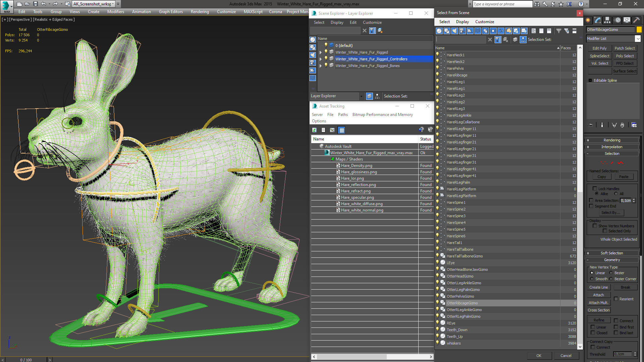644x362 pixels.
Task: Expand Winter_White_Hare_Fur_Rigged layer
Action: (x=321, y=52)
